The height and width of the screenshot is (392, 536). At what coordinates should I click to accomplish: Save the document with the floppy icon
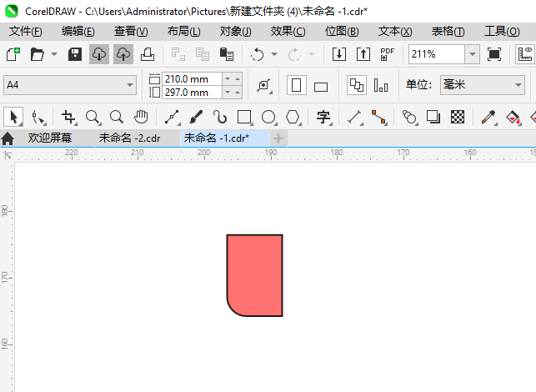(74, 54)
